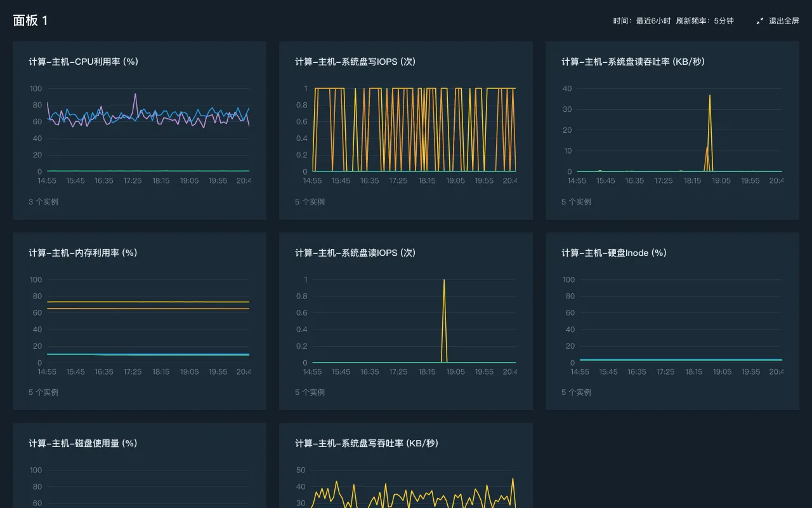Click 3 个实例 under the CPU chart
Viewport: 812px width, 508px height.
(43, 201)
